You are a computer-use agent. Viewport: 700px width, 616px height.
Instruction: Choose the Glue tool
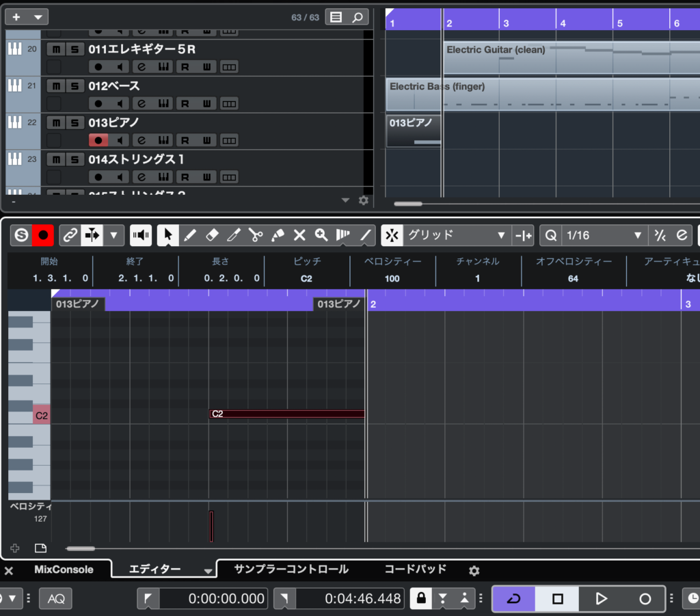point(278,235)
